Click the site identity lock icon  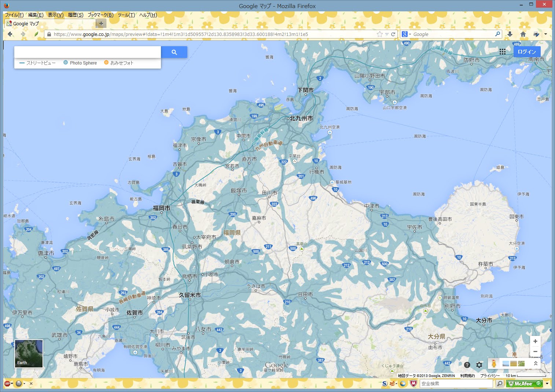[x=49, y=34]
